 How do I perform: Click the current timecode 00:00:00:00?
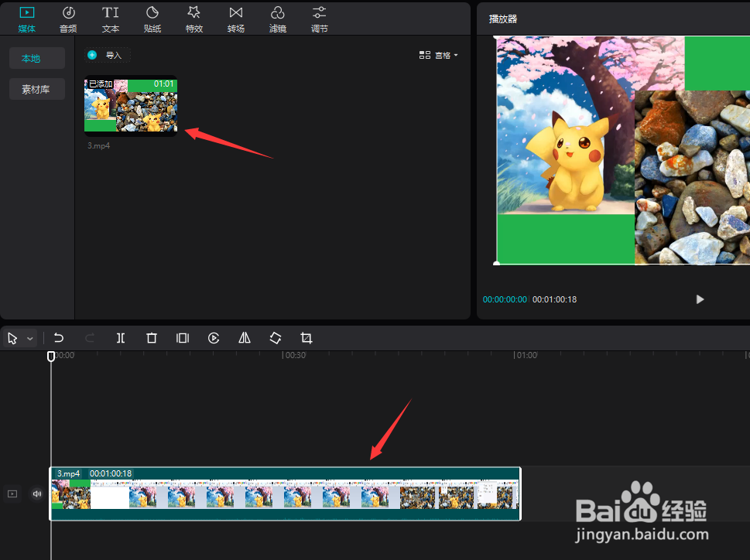click(x=505, y=299)
